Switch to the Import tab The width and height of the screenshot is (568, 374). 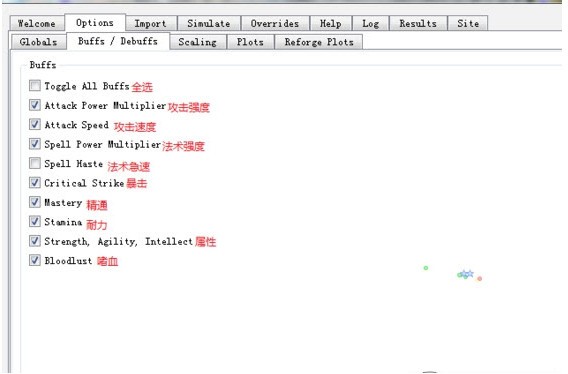point(151,24)
